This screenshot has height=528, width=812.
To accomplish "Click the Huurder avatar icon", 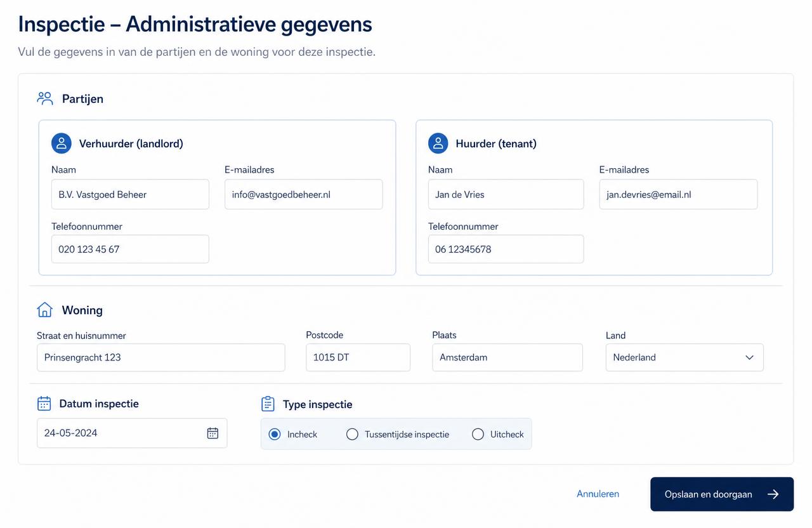I will pos(438,143).
